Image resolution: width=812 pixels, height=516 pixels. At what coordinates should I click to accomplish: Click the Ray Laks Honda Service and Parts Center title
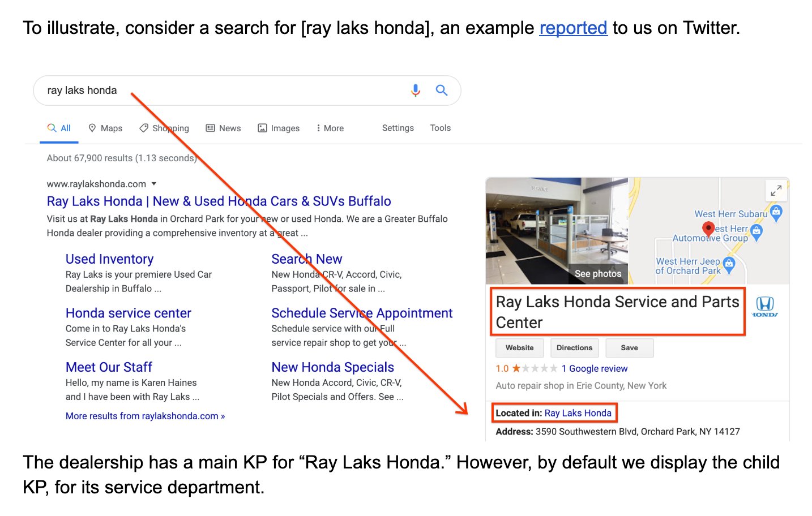click(617, 312)
